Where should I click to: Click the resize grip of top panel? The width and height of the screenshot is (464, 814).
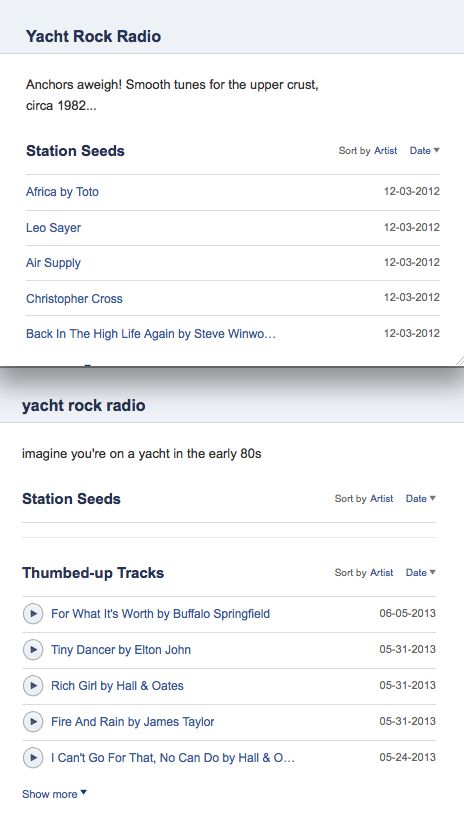(459, 361)
